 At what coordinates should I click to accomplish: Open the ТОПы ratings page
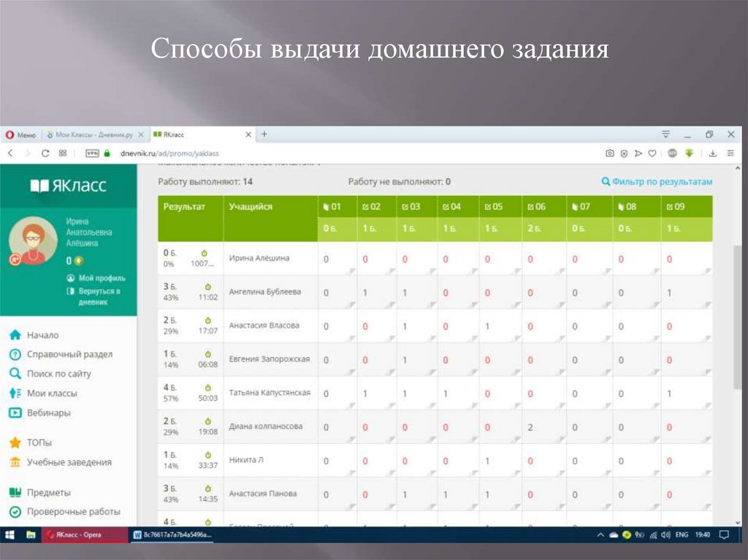[x=39, y=442]
